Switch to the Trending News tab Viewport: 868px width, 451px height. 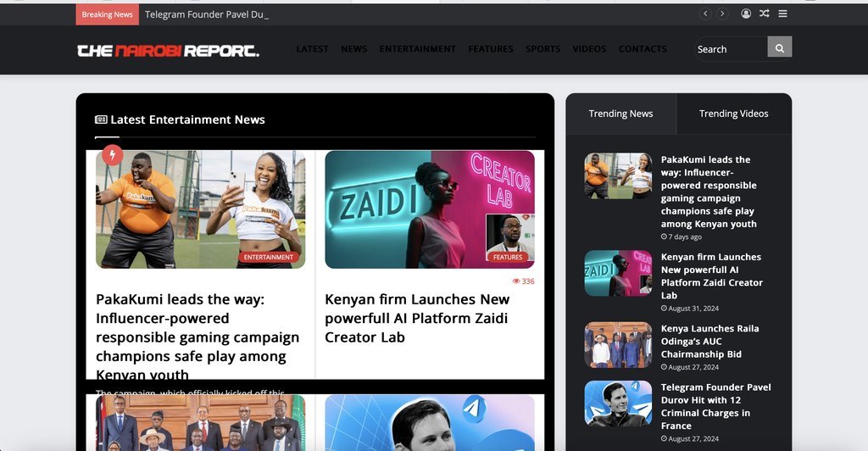point(621,114)
